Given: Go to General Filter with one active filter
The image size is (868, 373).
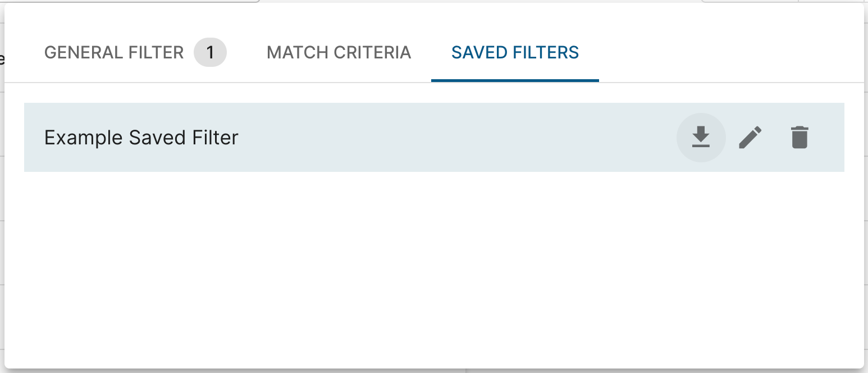Looking at the screenshot, I should click(114, 53).
